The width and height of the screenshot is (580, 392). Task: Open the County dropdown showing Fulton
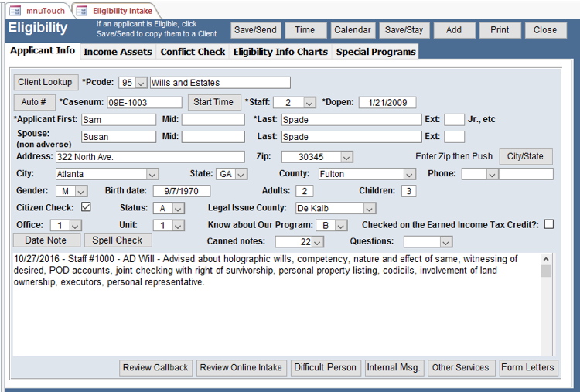(409, 174)
